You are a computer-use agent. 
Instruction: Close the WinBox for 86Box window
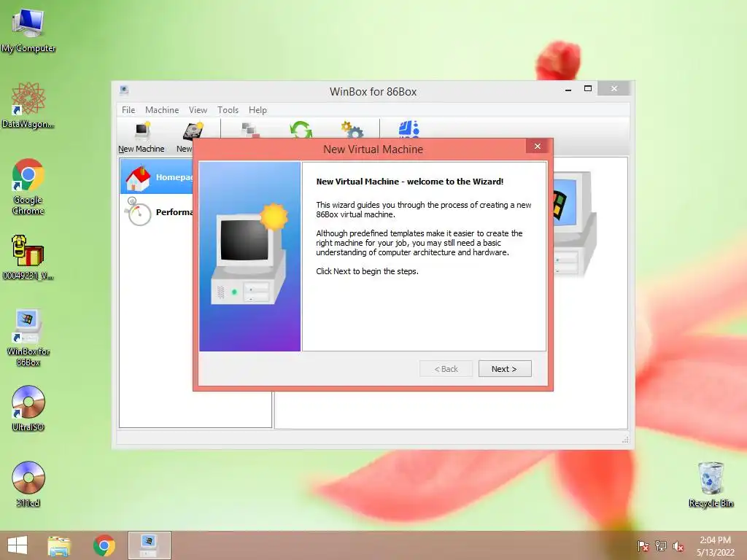[614, 88]
